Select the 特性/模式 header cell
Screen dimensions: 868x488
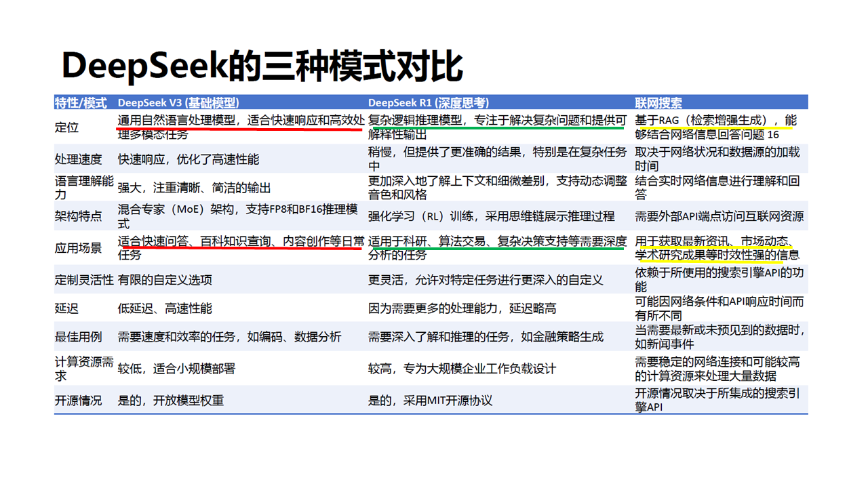coord(81,103)
